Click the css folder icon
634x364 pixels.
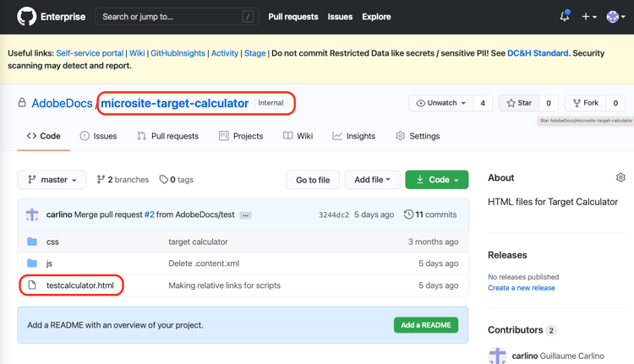pyautogui.click(x=32, y=242)
